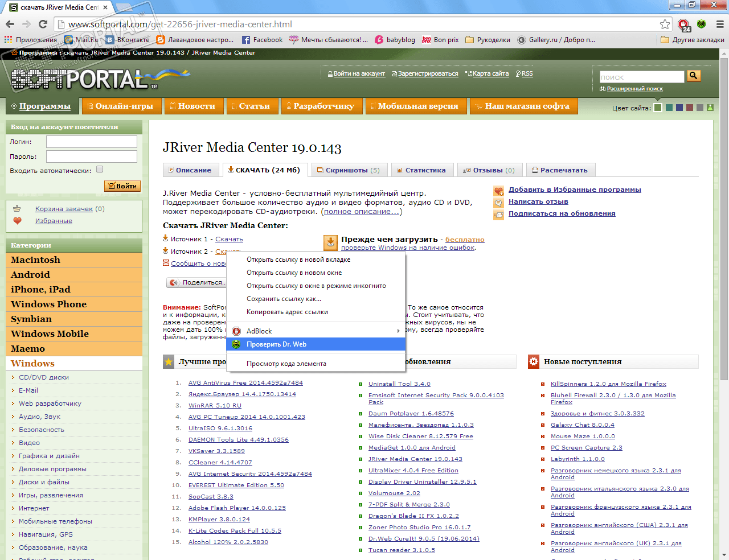Click the Логин input field
The height and width of the screenshot is (560, 729).
[92, 142]
